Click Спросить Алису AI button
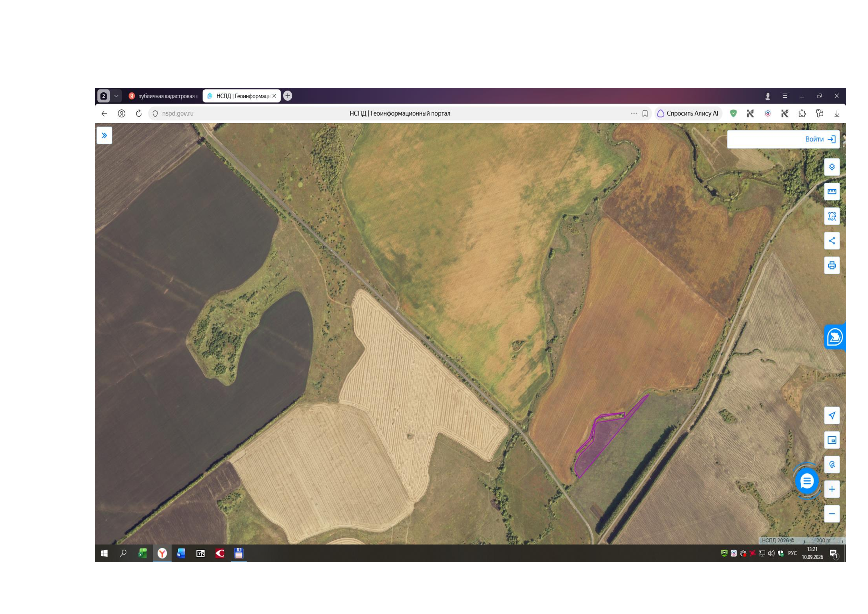 (688, 114)
